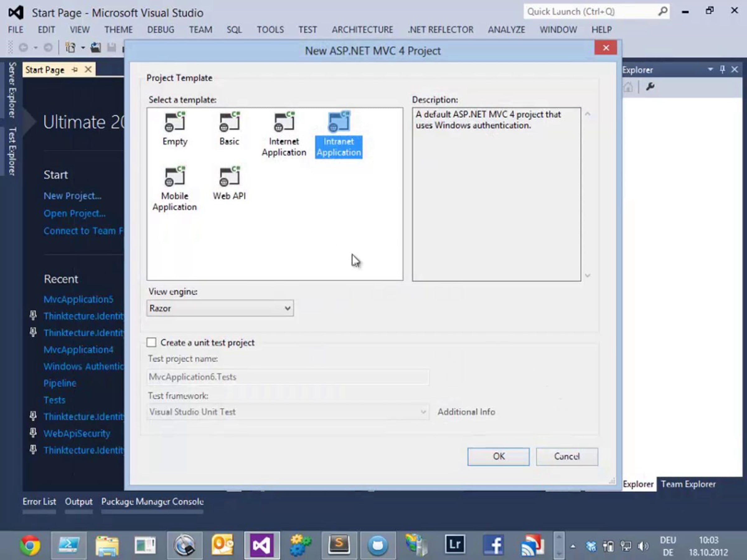Image resolution: width=747 pixels, height=560 pixels.
Task: Cancel the New ASP.NET MVC 4 dialog
Action: (x=567, y=456)
